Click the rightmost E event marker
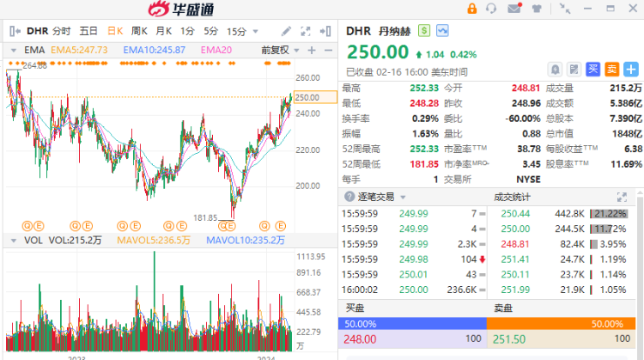The width and height of the screenshot is (644, 360). click(281, 226)
